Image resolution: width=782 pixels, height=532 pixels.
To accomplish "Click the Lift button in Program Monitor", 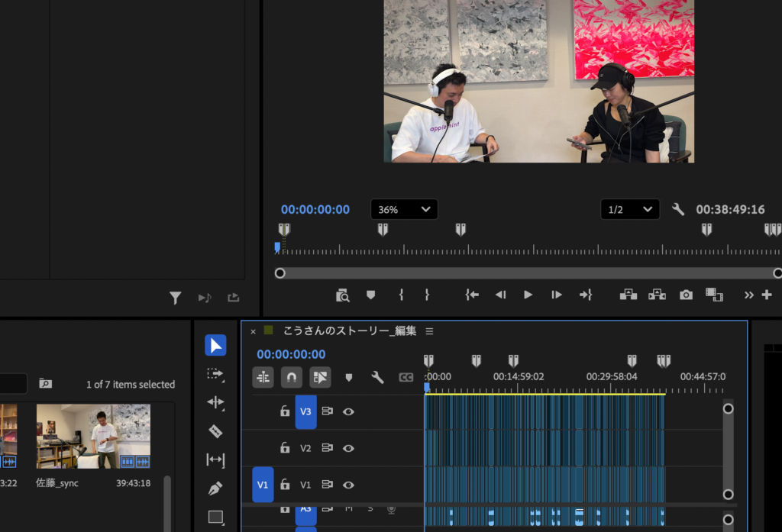I will click(629, 295).
